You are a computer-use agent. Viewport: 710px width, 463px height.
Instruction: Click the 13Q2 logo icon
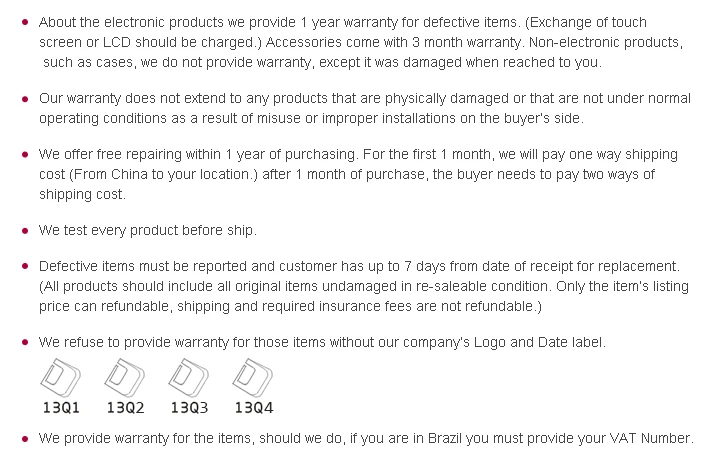pos(125,377)
